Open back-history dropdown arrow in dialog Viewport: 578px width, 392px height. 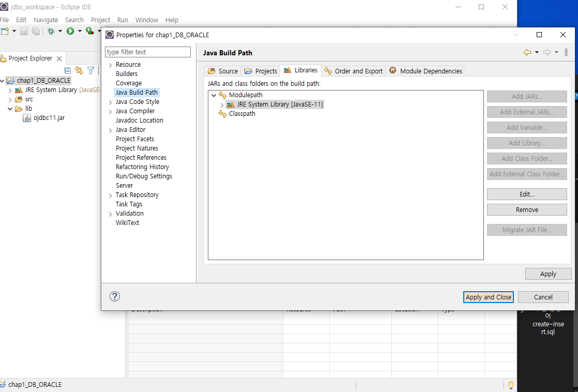pos(537,52)
